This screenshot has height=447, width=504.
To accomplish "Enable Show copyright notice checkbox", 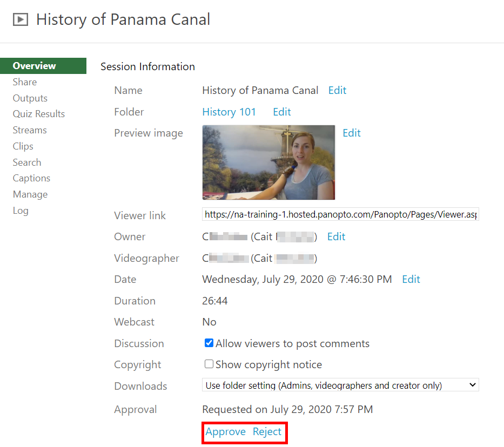I will [x=209, y=364].
